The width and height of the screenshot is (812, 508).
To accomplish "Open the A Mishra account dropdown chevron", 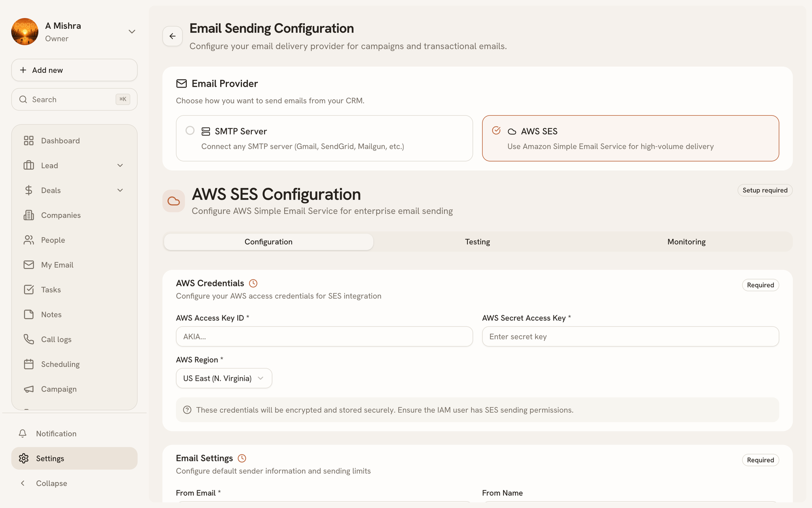I will coord(132,32).
